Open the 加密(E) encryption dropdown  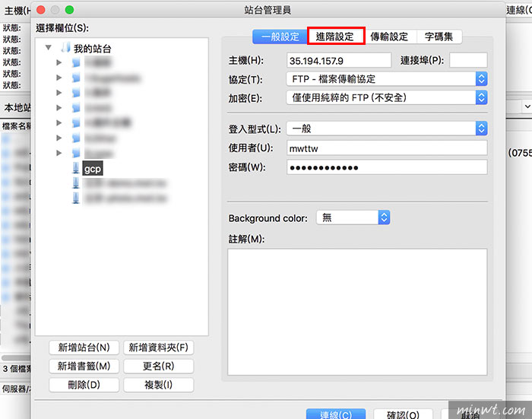pos(386,97)
